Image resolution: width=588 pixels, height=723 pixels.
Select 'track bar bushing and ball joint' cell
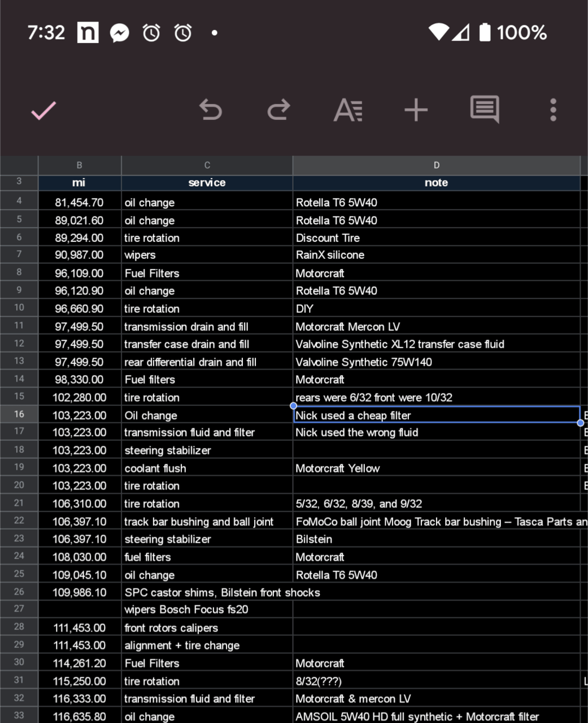tap(207, 522)
